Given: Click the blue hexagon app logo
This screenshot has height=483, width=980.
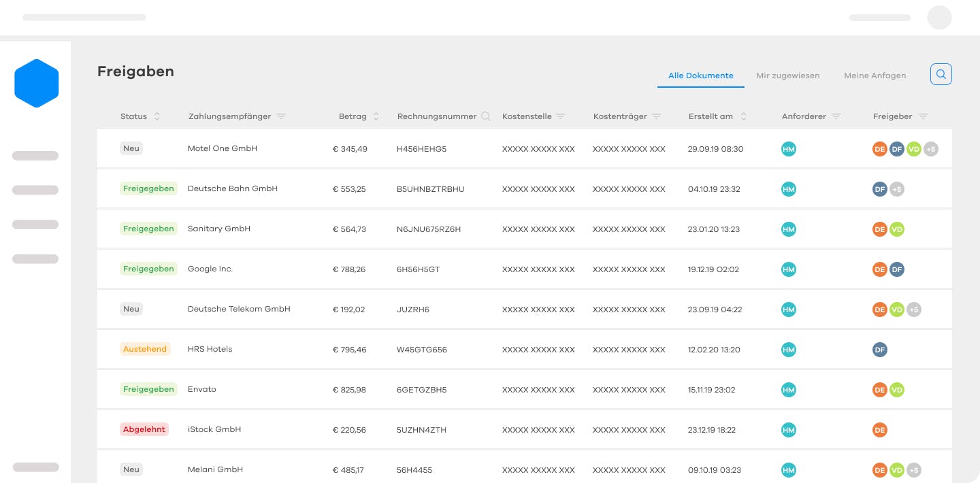Looking at the screenshot, I should point(37,83).
